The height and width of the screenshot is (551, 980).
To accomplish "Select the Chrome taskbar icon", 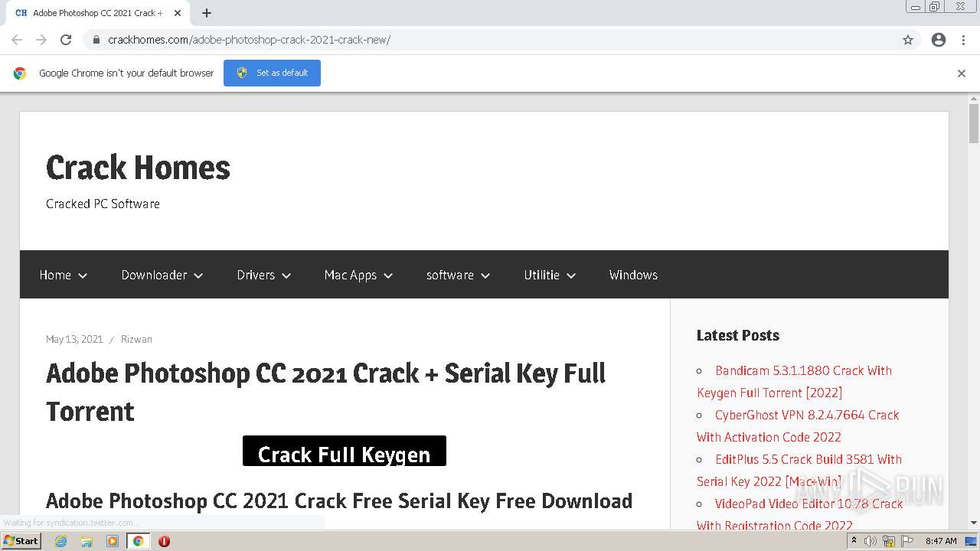I will pyautogui.click(x=139, y=541).
